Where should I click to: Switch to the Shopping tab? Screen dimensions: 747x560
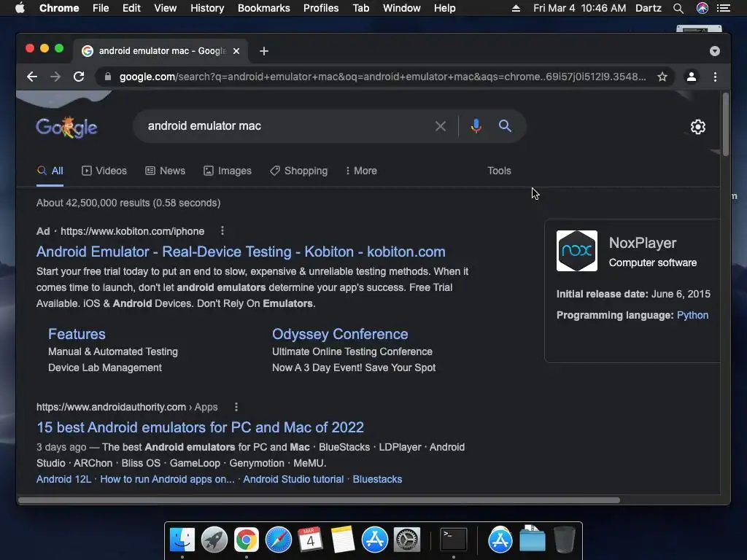pos(298,171)
